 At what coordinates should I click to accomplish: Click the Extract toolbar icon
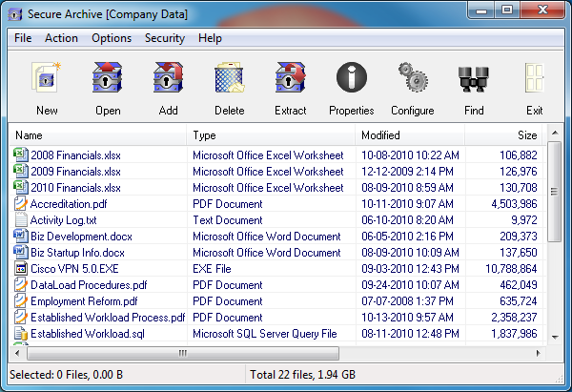pyautogui.click(x=291, y=77)
